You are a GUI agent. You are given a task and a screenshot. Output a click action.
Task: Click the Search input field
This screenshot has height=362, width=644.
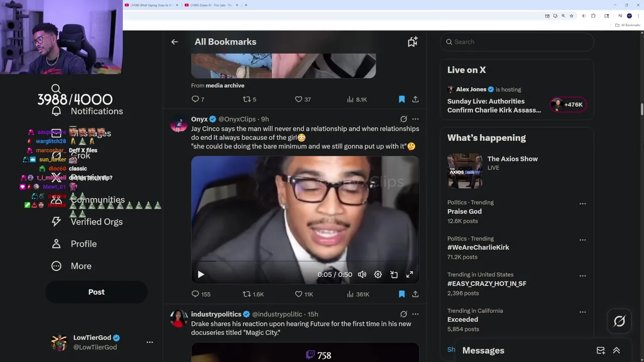517,42
